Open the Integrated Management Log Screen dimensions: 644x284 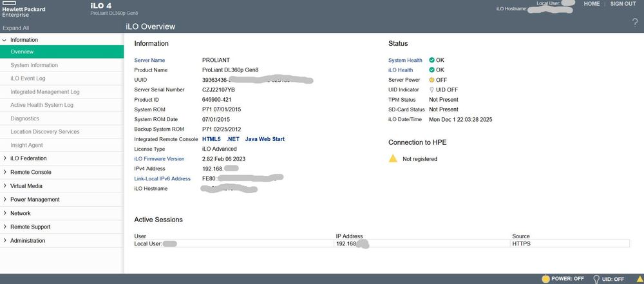(x=62, y=91)
